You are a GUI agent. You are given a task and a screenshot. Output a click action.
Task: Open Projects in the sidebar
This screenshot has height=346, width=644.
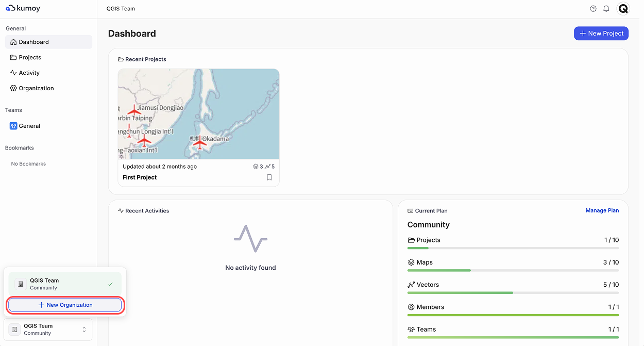tap(48, 57)
